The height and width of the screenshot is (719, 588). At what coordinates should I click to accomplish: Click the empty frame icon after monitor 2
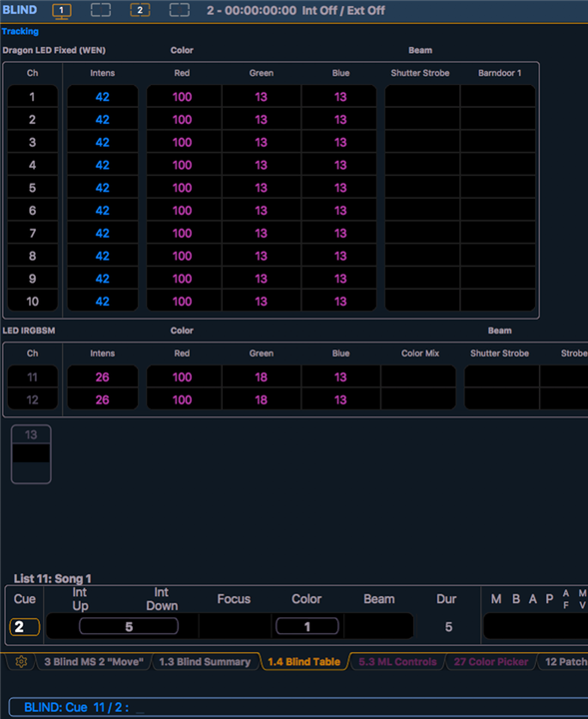(x=180, y=10)
